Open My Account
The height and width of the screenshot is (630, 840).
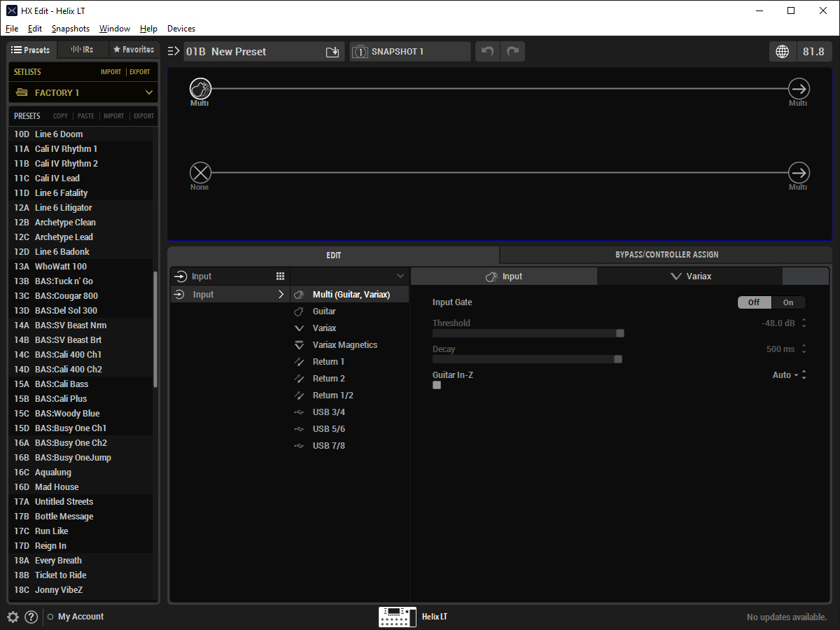80,617
